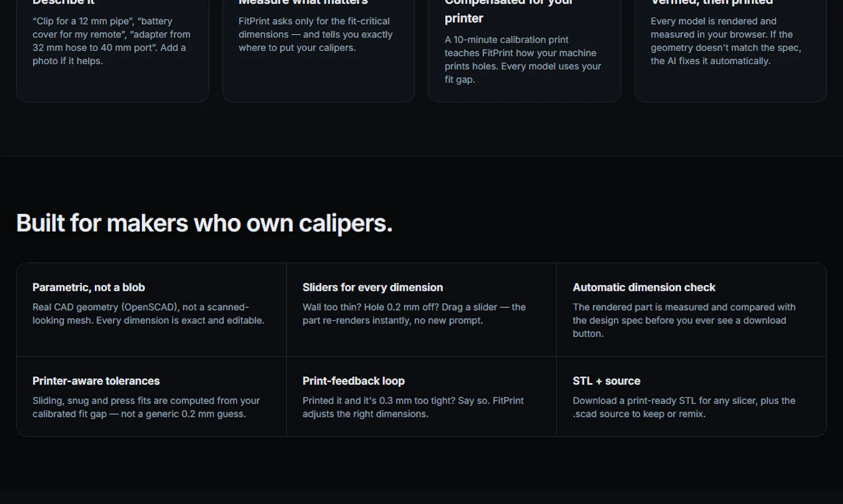
Task: Click the 'Print-feedback loop' title
Action: [354, 381]
